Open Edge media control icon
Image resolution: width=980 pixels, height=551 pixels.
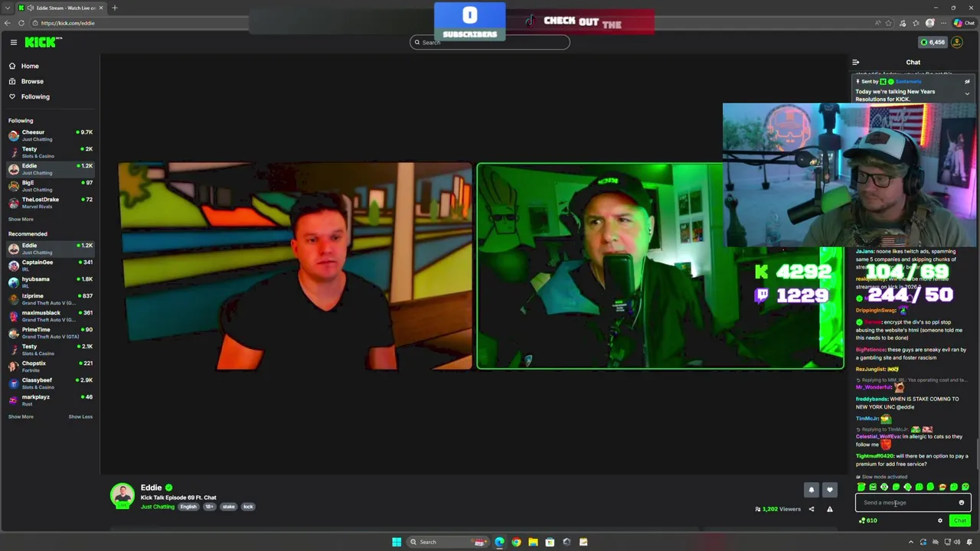coord(903,23)
